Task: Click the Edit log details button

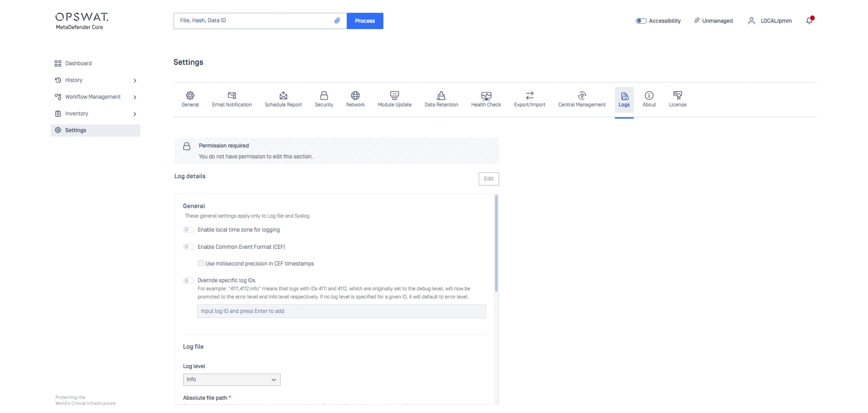Action: click(x=488, y=179)
